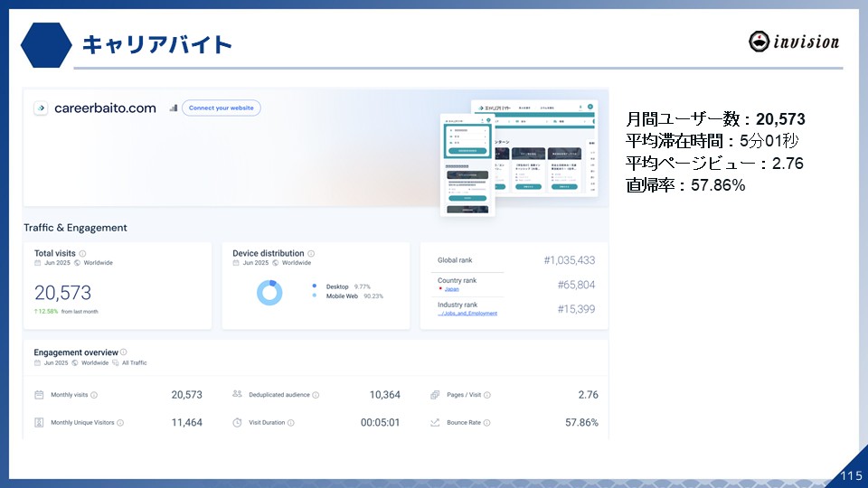Click the All Traffic filter icon

115,363
